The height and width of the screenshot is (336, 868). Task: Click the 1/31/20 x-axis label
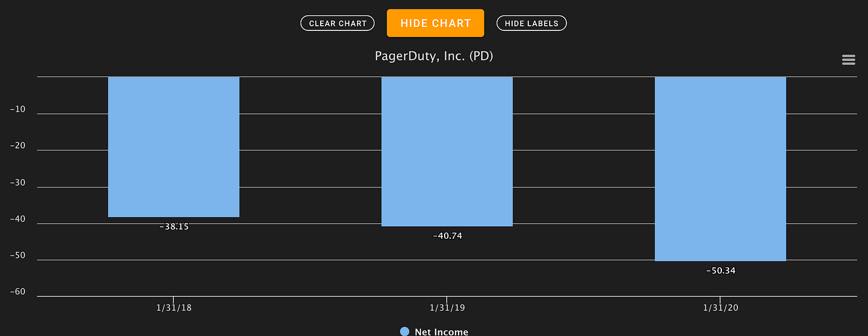coord(720,308)
